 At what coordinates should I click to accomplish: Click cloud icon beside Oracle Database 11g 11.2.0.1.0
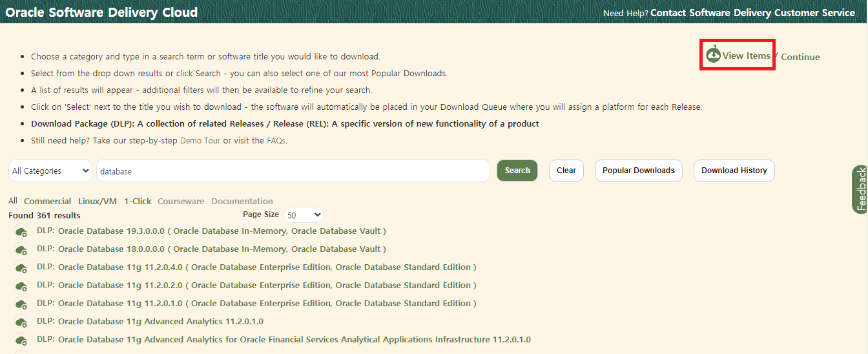21,305
